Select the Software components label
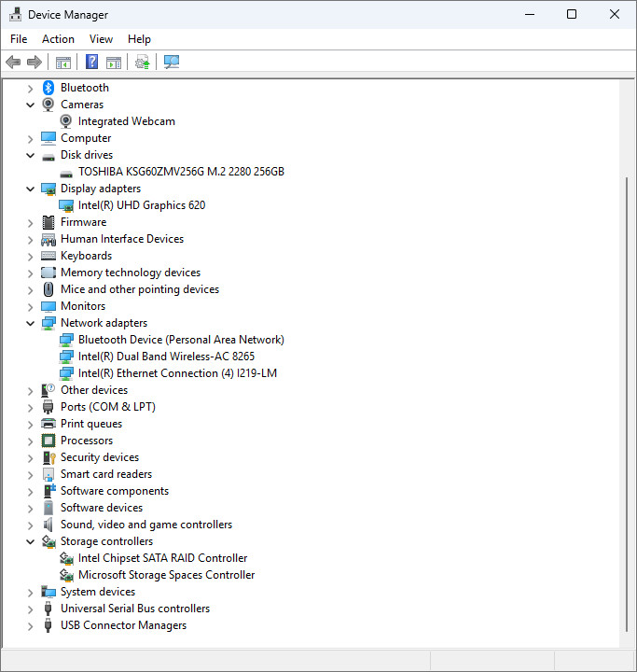Viewport: 637px width, 672px height. tap(115, 491)
